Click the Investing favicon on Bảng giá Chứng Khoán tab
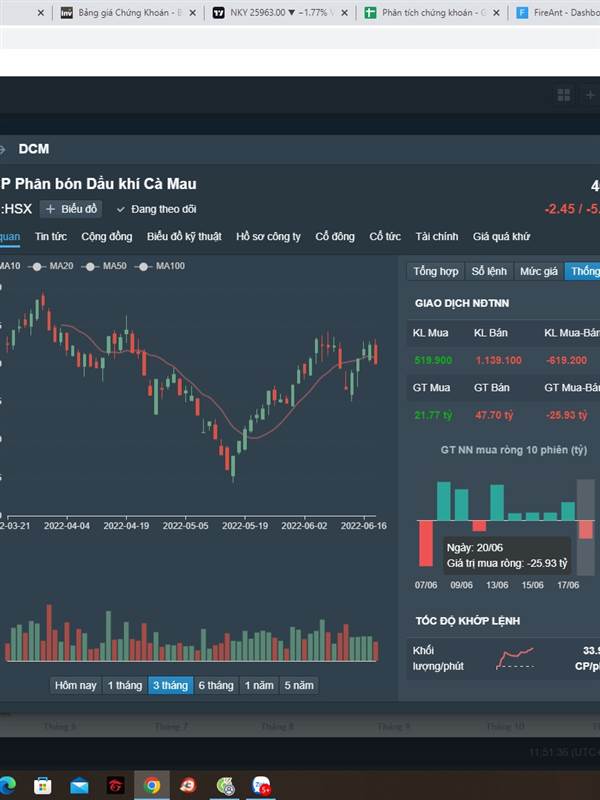This screenshot has width=600, height=800. [x=67, y=13]
